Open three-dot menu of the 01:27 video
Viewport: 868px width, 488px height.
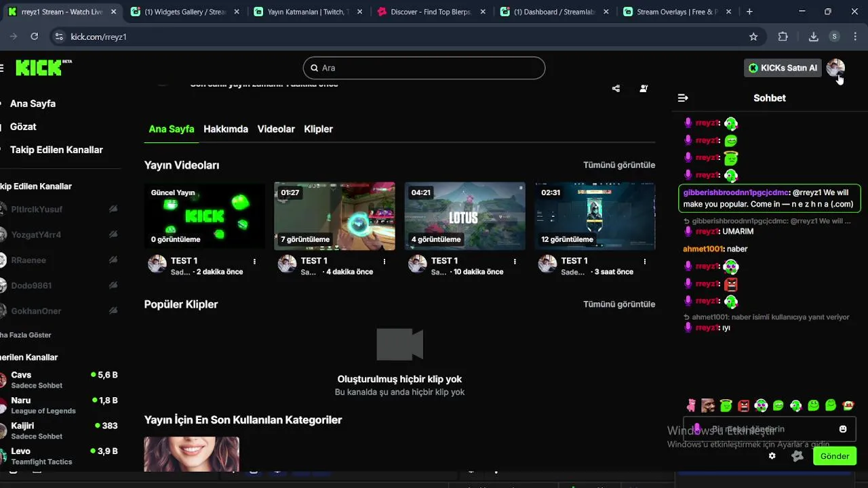coord(384,262)
